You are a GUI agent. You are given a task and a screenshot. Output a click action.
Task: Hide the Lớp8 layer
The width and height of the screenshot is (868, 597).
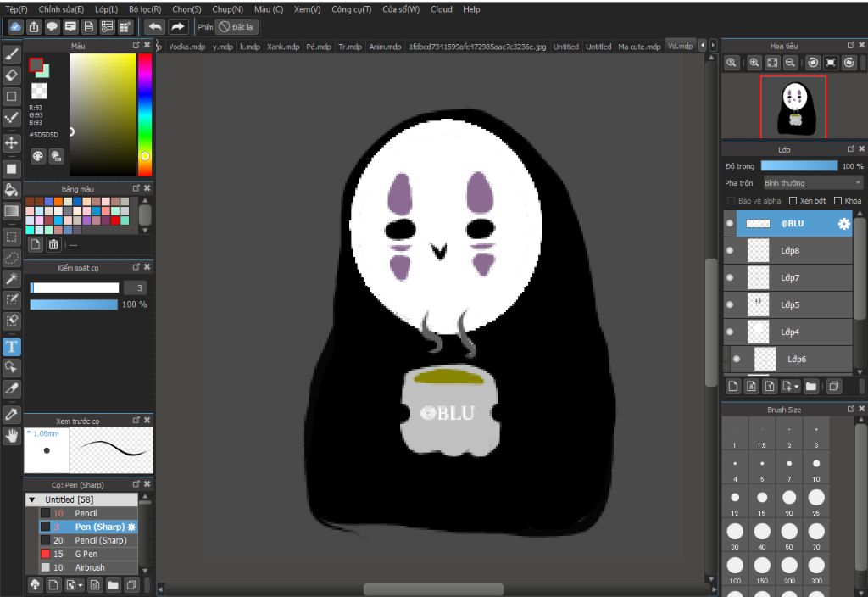[x=730, y=250]
